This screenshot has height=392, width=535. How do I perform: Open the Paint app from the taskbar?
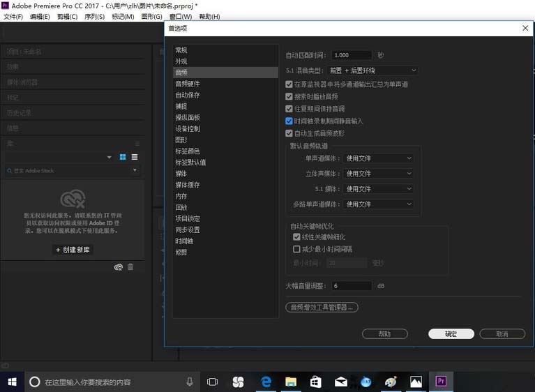(391, 382)
